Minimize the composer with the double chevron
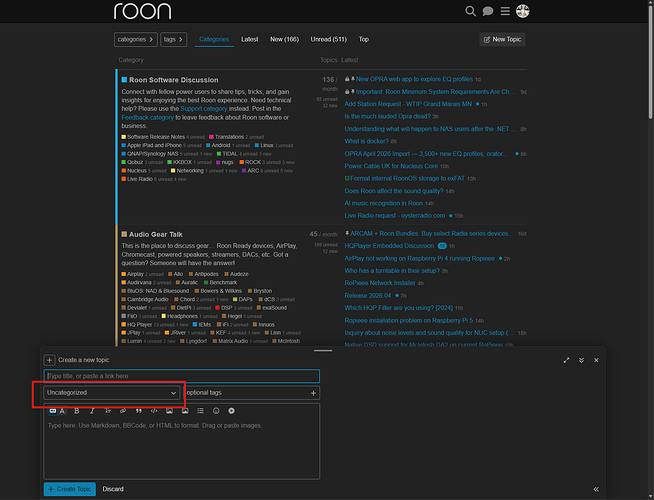 (581, 360)
